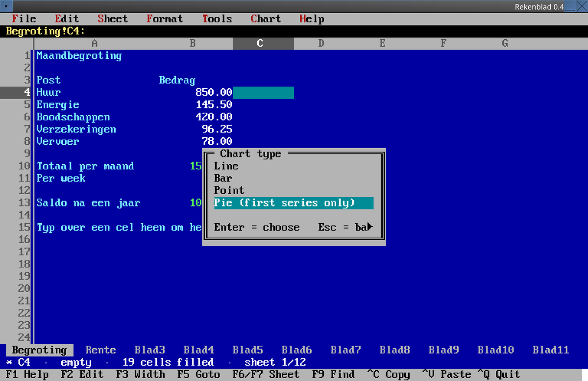
Task: Choose Bar in the Chart type list
Action: tap(294, 178)
